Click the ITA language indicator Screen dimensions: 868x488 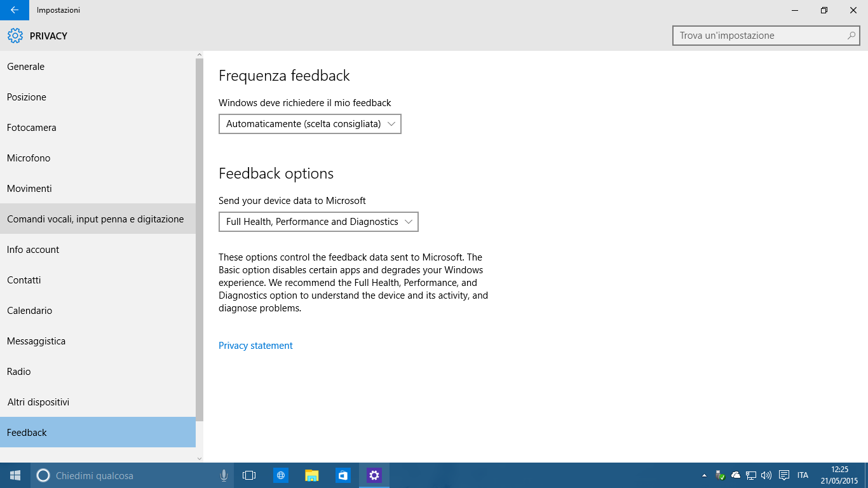pyautogui.click(x=803, y=475)
